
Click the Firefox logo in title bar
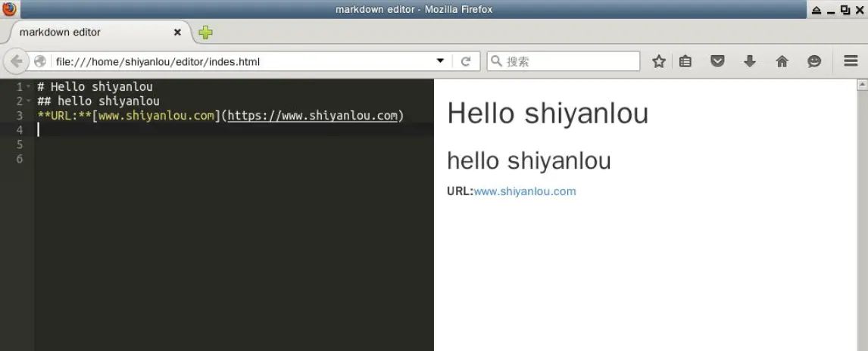[9, 9]
